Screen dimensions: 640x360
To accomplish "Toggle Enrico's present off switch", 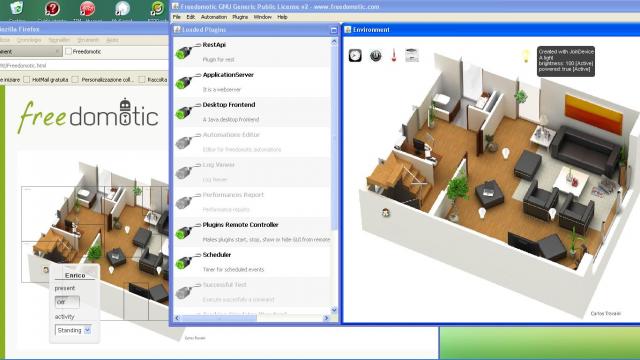I will (x=67, y=302).
